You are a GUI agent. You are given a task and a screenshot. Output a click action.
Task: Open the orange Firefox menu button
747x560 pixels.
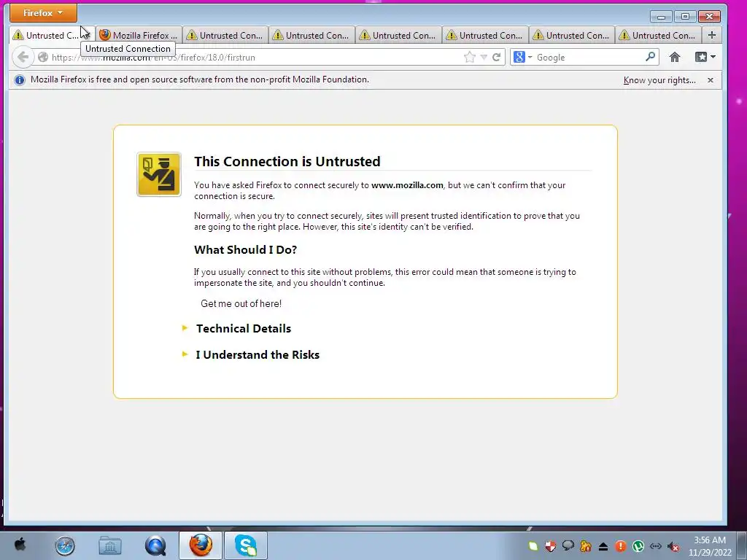pyautogui.click(x=43, y=13)
